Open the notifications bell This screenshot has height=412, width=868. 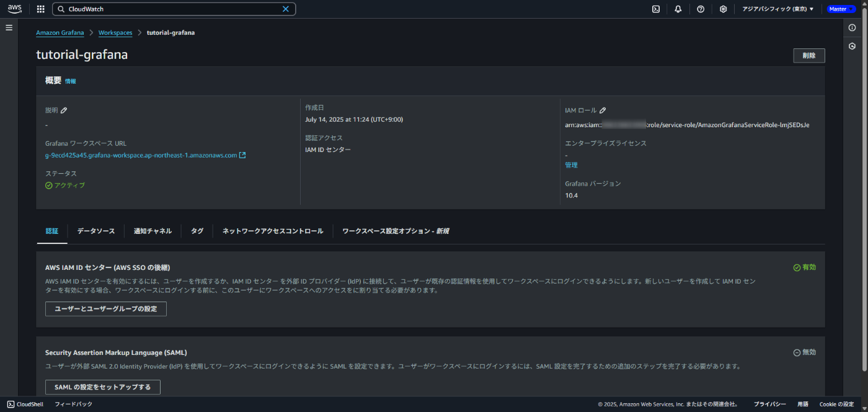(x=678, y=9)
